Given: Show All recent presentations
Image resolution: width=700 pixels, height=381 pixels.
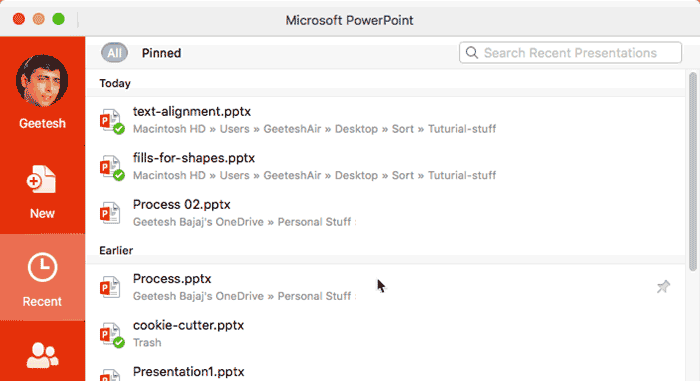Looking at the screenshot, I should point(114,53).
